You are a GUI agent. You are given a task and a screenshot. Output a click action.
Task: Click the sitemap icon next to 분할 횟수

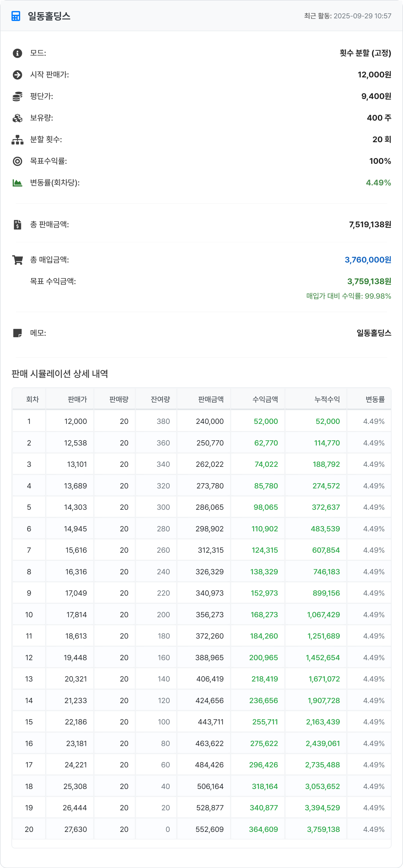17,139
